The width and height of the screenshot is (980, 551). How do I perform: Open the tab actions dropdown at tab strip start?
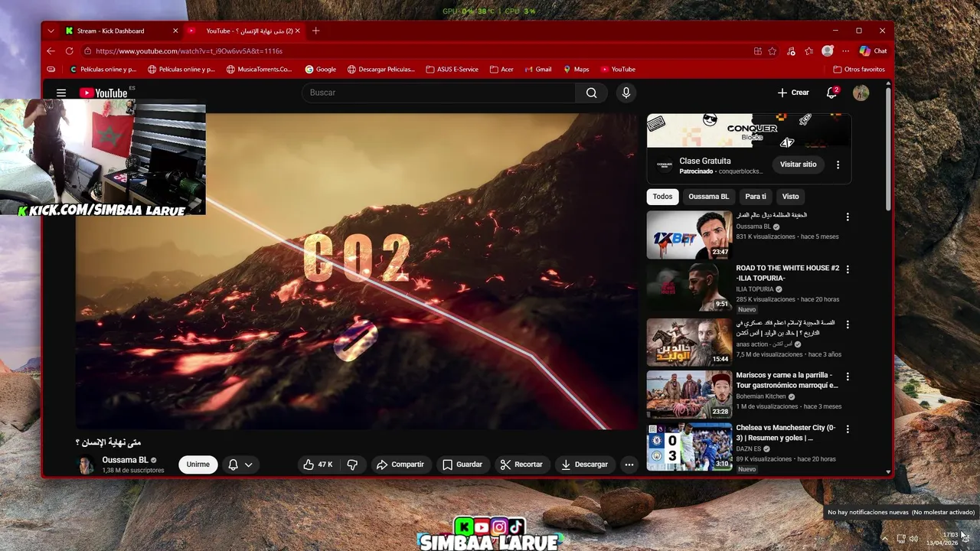pos(51,31)
